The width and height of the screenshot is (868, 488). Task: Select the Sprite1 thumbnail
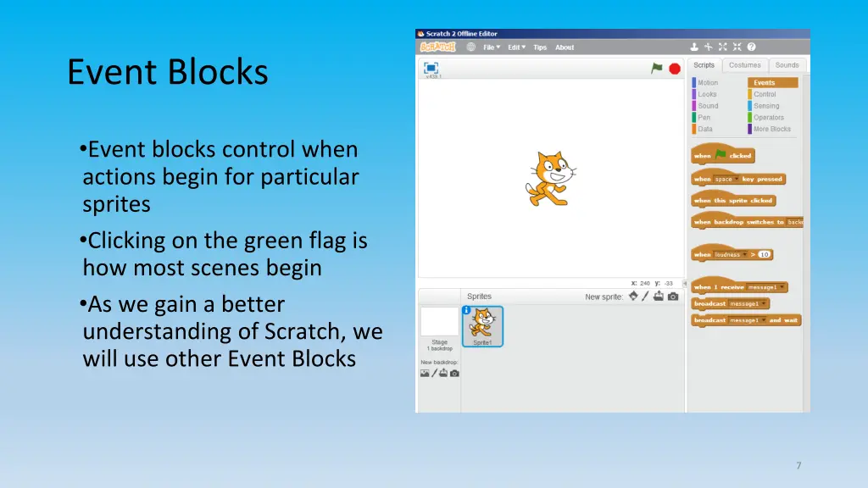[482, 326]
